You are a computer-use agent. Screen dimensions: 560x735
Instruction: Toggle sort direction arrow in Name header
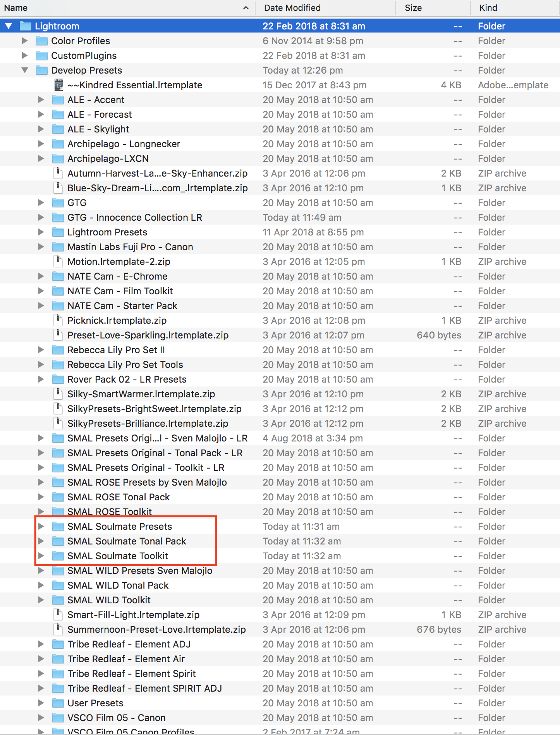pyautogui.click(x=246, y=8)
